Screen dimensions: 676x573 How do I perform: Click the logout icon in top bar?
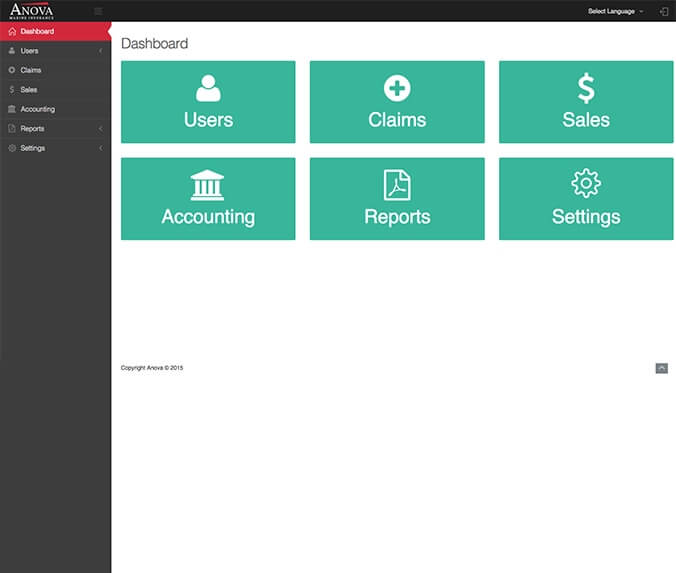[x=663, y=11]
